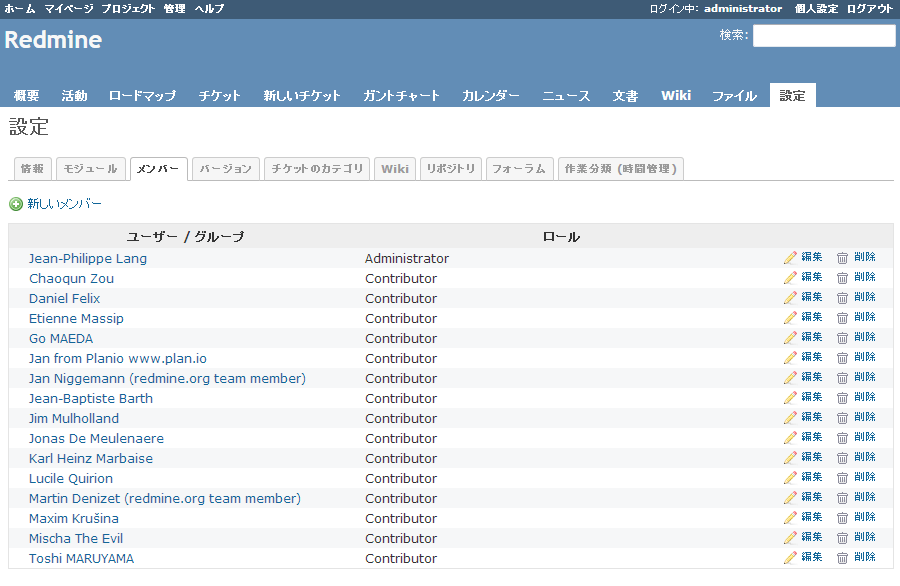Click プロジェクト in top bar
900x586 pixels.
(x=129, y=9)
